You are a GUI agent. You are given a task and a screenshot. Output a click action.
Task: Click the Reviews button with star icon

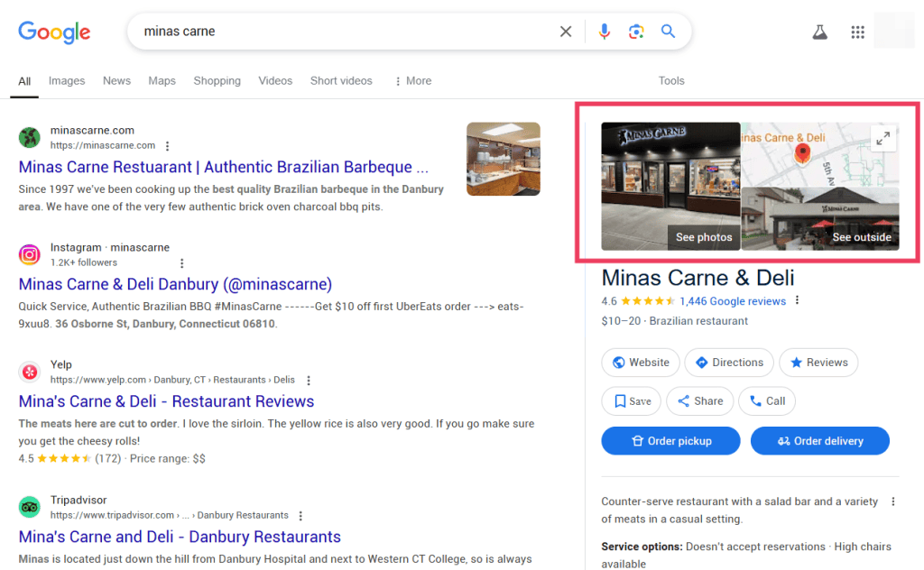coord(818,363)
